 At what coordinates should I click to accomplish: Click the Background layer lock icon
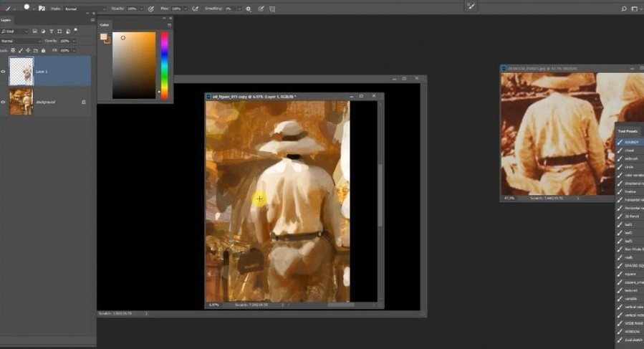tap(84, 102)
